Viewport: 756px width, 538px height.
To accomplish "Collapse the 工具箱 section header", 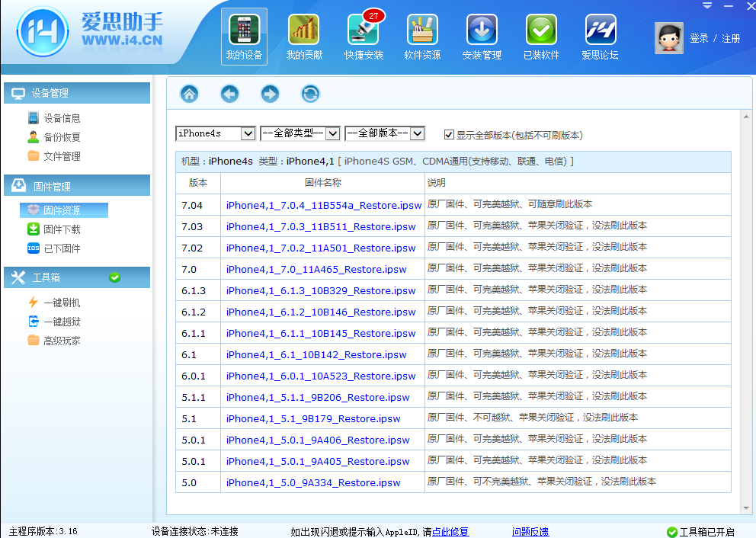I will point(77,277).
